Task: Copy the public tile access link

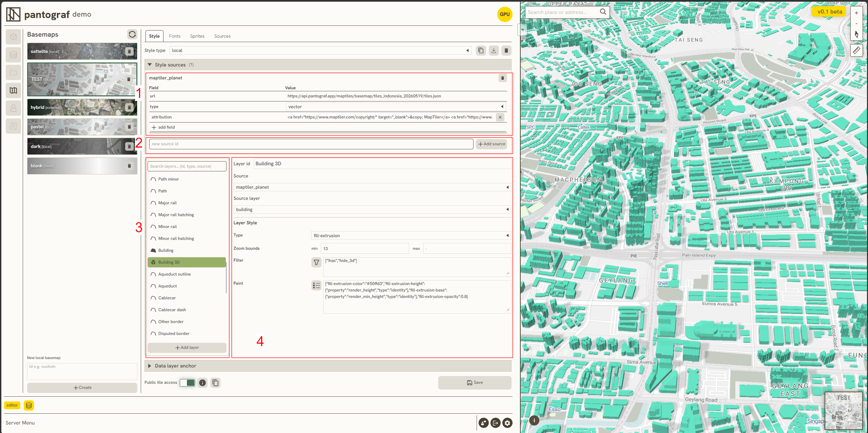Action: [x=215, y=383]
